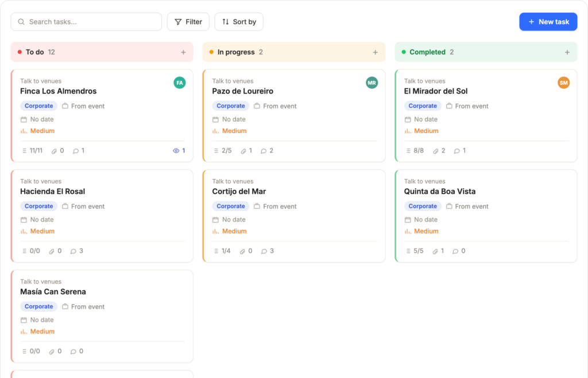Open 1/4 checklist on Cortijo del Mar
The height and width of the screenshot is (378, 588).
point(222,251)
